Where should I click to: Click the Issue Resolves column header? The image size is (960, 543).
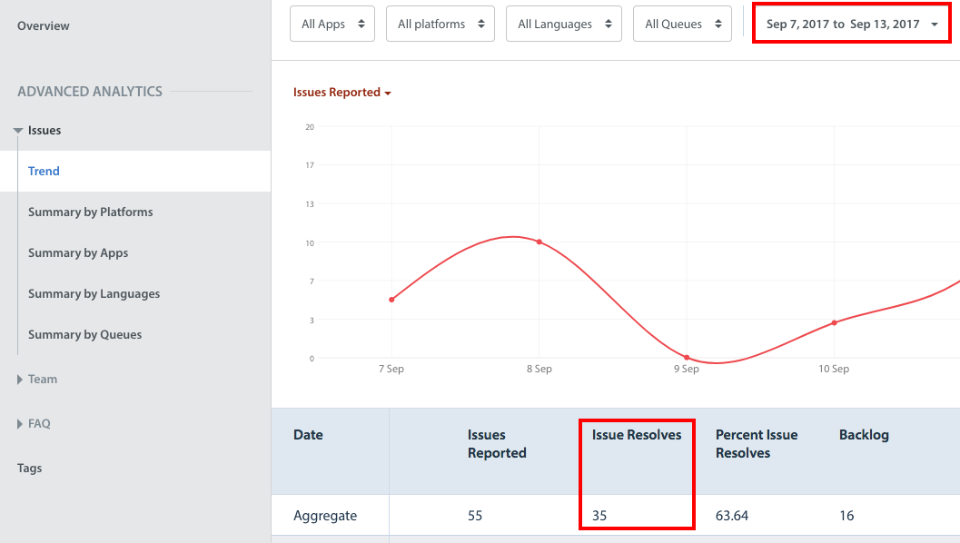637,435
